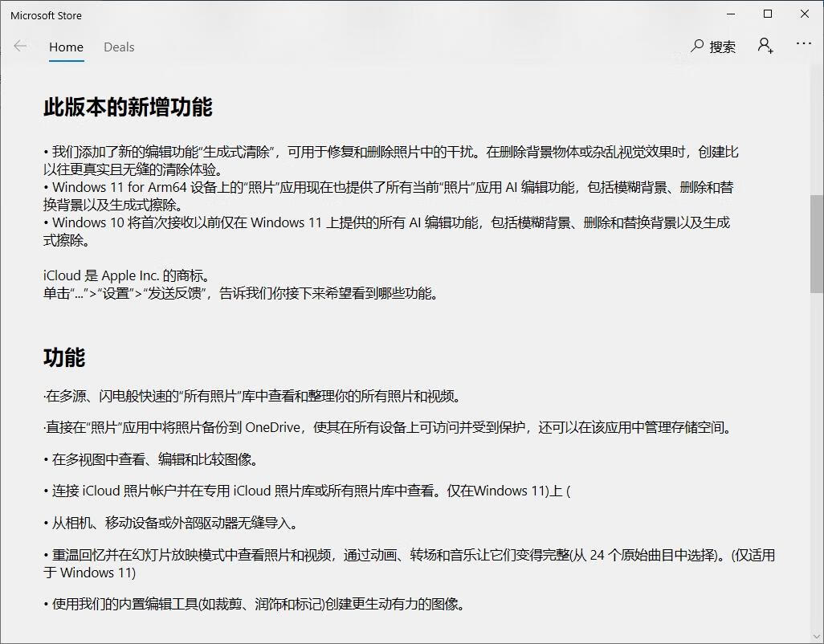824x644 pixels.
Task: Click the line '从相机、移动设备或外部驱动器无缝导入'
Action: [171, 524]
